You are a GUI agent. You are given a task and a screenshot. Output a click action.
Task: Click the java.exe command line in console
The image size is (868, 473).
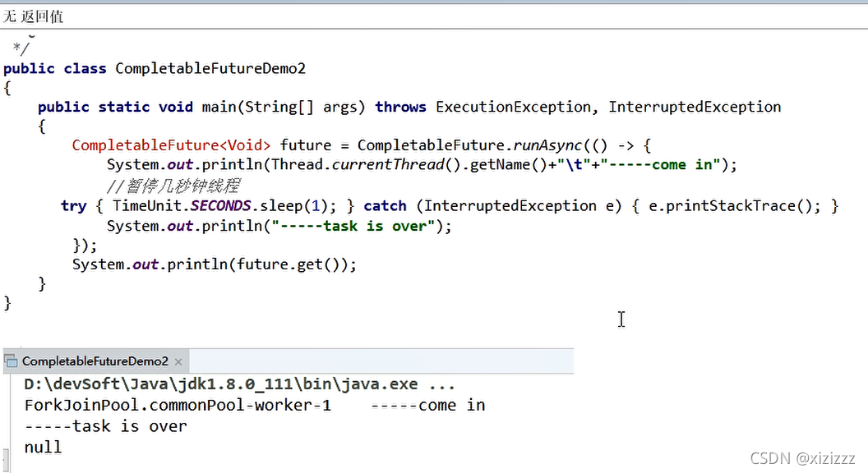pos(240,384)
